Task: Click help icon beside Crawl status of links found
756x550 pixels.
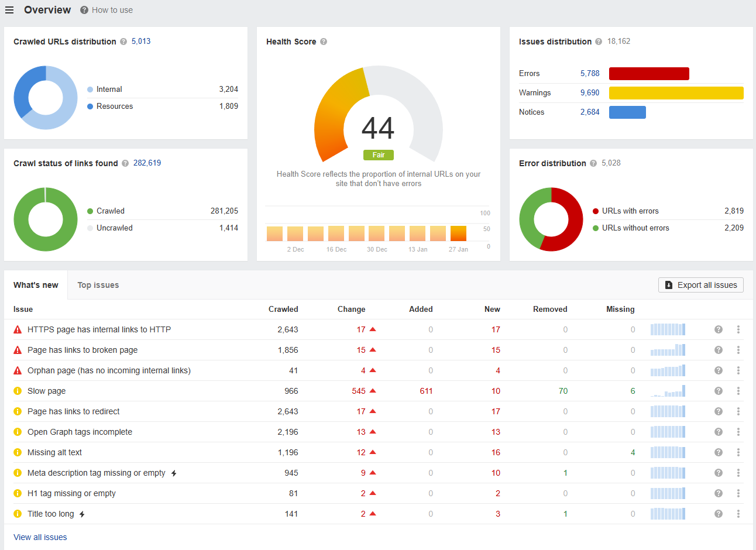Action: [x=125, y=163]
